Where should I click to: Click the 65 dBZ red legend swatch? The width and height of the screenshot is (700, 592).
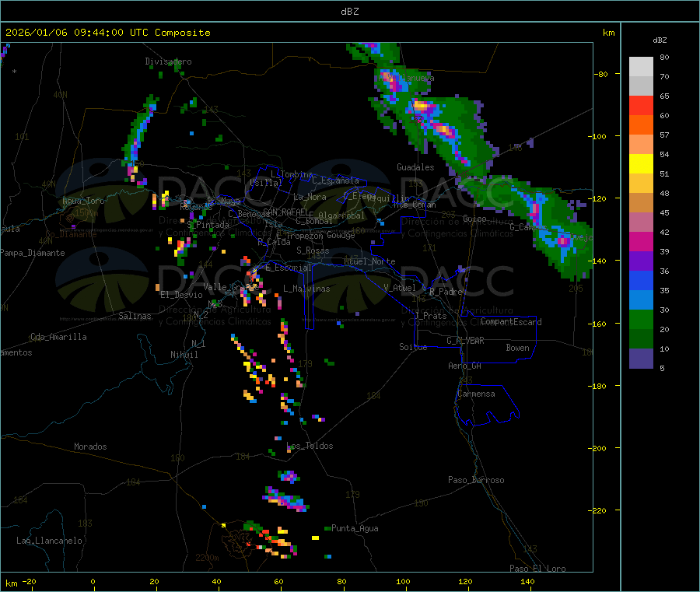click(641, 105)
